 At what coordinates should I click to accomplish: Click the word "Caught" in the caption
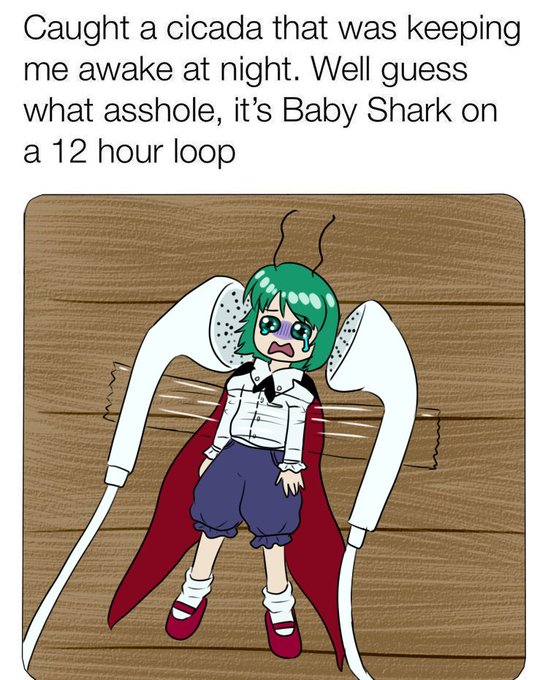(76, 29)
